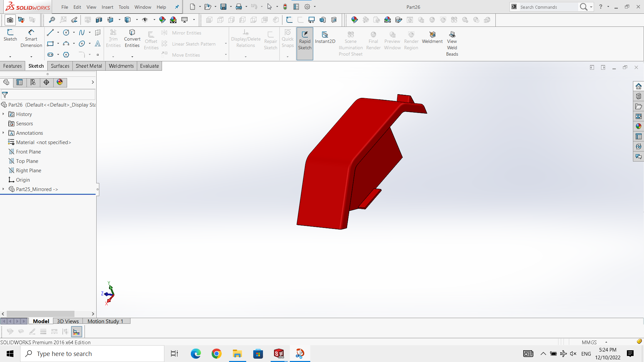Select Top Plane in feature tree
Image resolution: width=644 pixels, height=362 pixels.
point(27,161)
